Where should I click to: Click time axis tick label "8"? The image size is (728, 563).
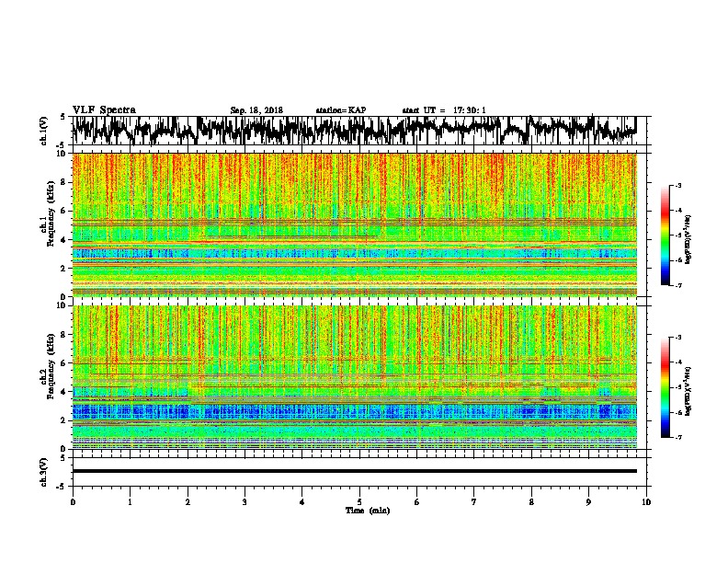coord(531,502)
